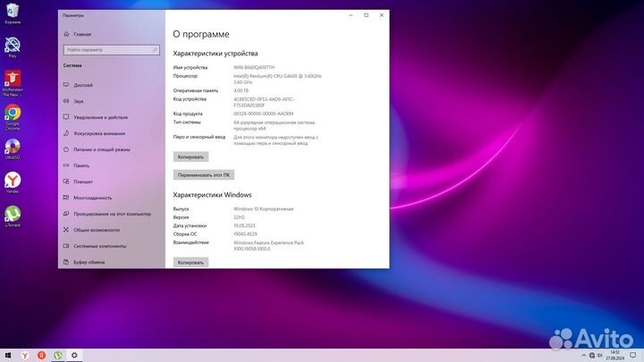The width and height of the screenshot is (644, 362).
Task: Close the Параметры window
Action: tap(382, 15)
